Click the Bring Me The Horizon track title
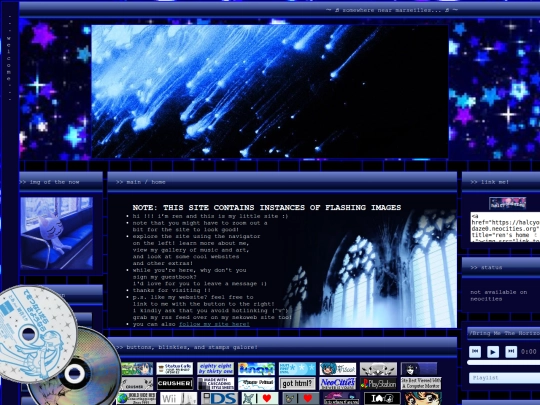This screenshot has height=405, width=540. pyautogui.click(x=505, y=333)
